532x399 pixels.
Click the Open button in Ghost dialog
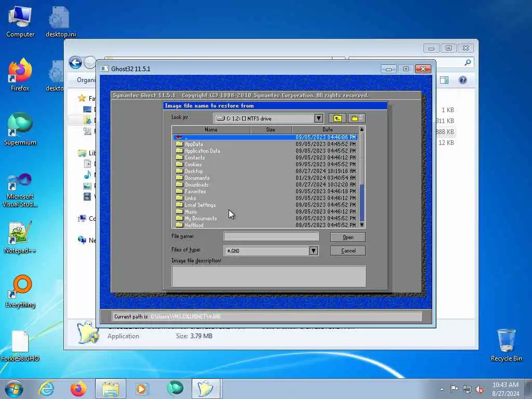tap(348, 237)
